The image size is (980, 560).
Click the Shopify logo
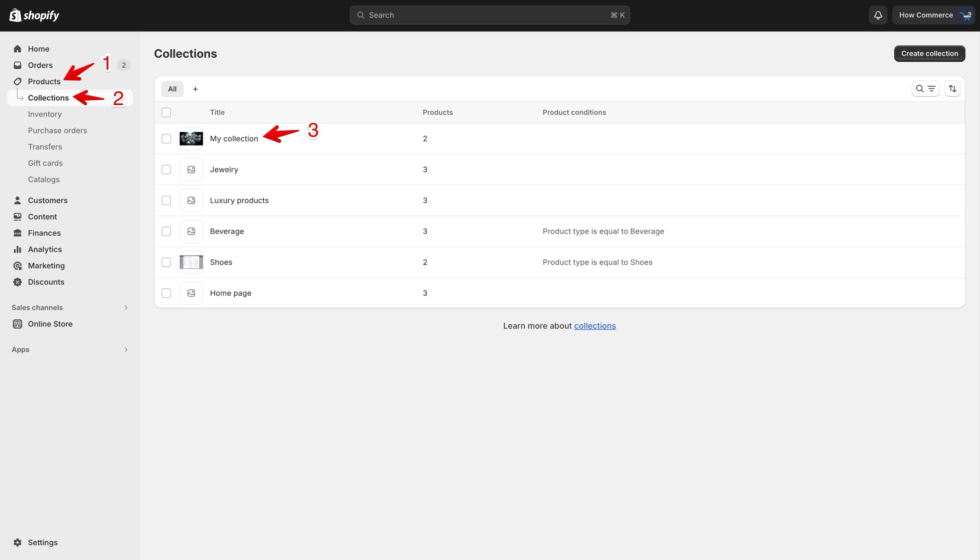point(34,15)
